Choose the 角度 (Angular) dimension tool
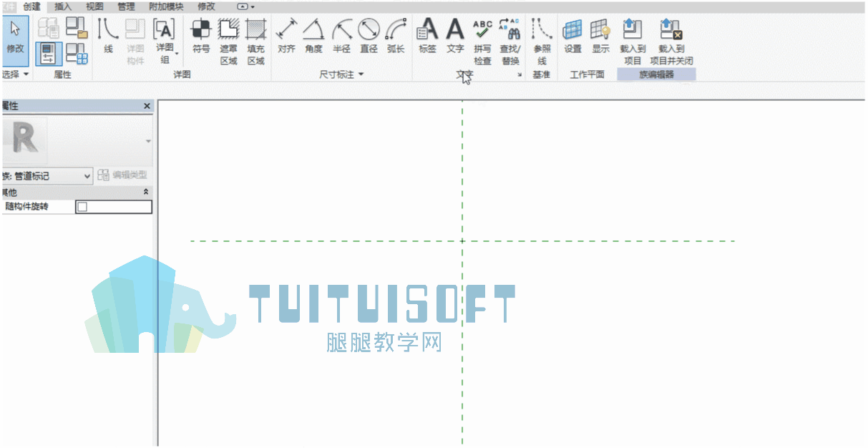 point(313,37)
